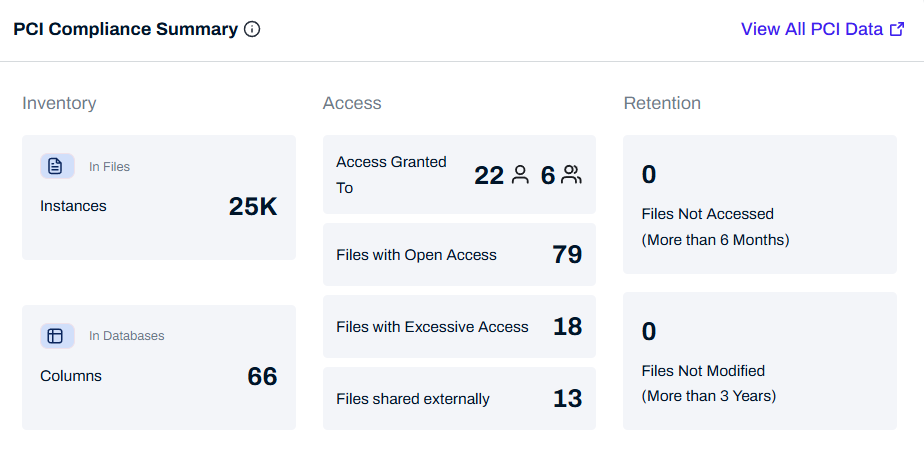The width and height of the screenshot is (924, 451).
Task: Click the 79 open access file count
Action: coord(567,255)
